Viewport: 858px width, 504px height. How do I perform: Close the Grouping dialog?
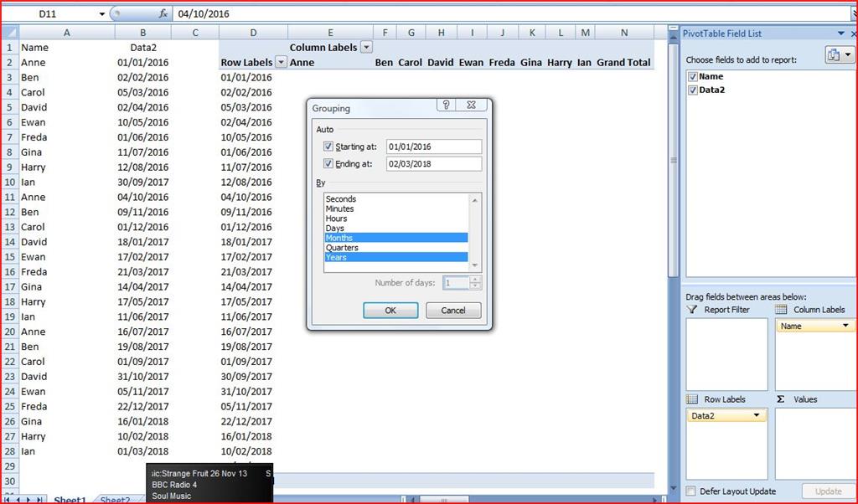[471, 105]
